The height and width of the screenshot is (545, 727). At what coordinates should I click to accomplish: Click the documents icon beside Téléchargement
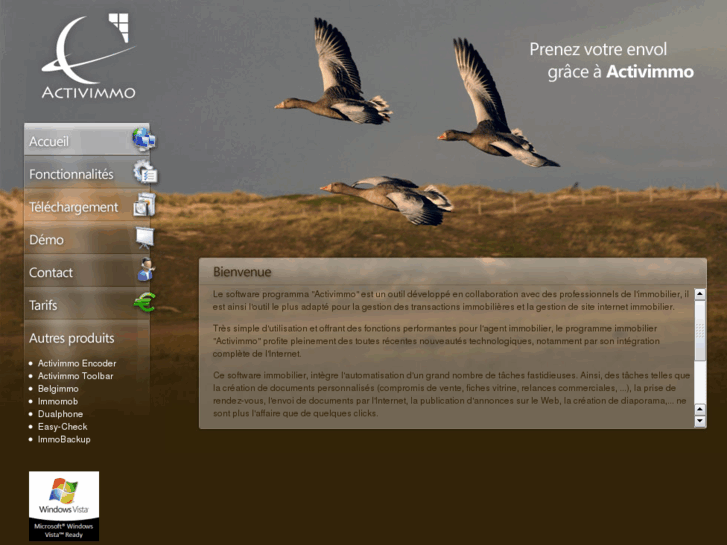click(x=144, y=205)
